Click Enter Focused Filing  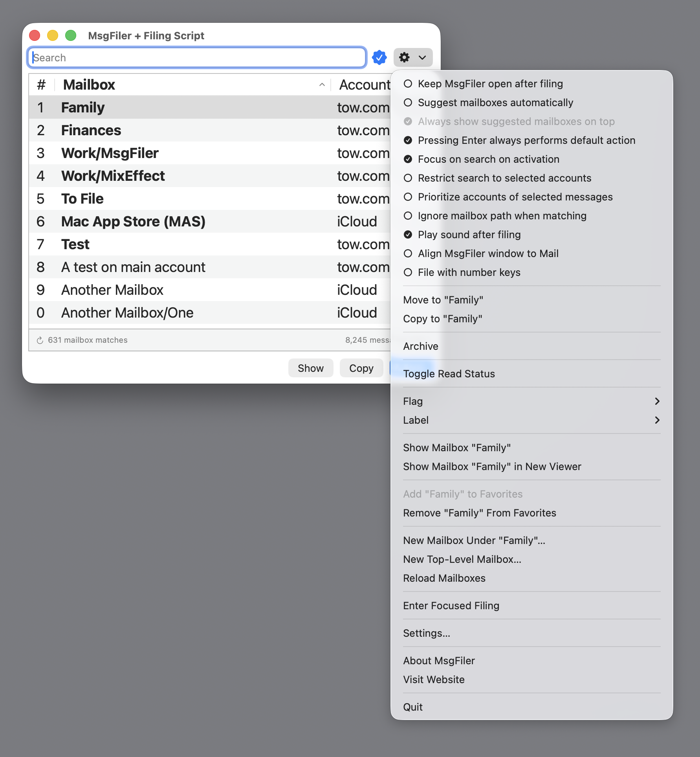click(x=451, y=606)
